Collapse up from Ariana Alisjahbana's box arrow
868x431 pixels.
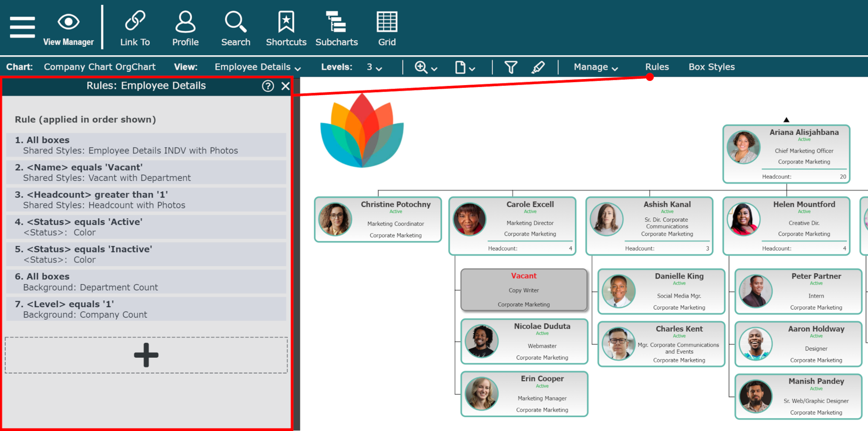click(786, 120)
